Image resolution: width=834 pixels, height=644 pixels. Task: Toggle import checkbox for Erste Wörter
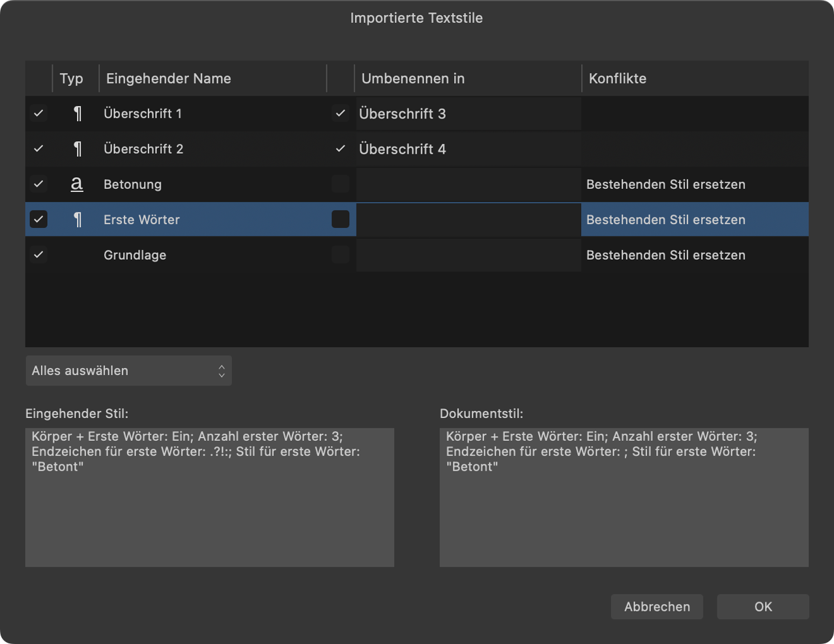38,219
